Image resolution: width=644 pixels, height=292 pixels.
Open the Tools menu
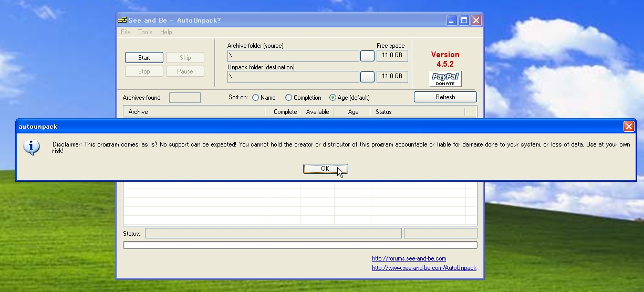pos(145,32)
